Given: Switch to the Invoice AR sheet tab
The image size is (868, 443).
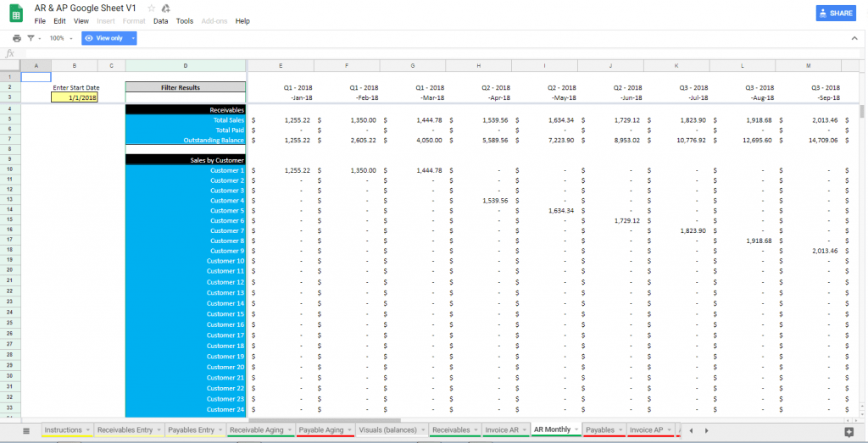Looking at the screenshot, I should coord(502,429).
